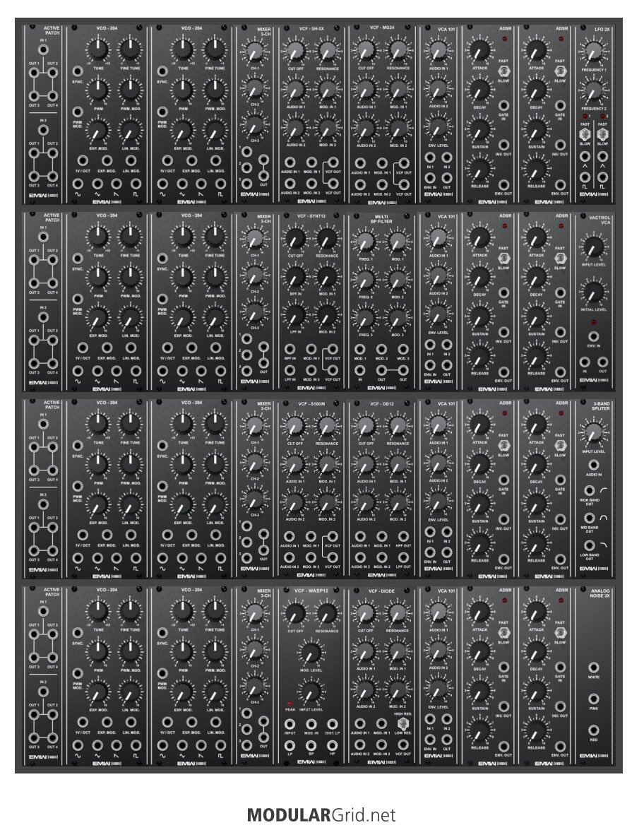Click the BPF IN jack on VCF-SYNT12
Viewport: 644px width, 830px height.
(x=290, y=350)
